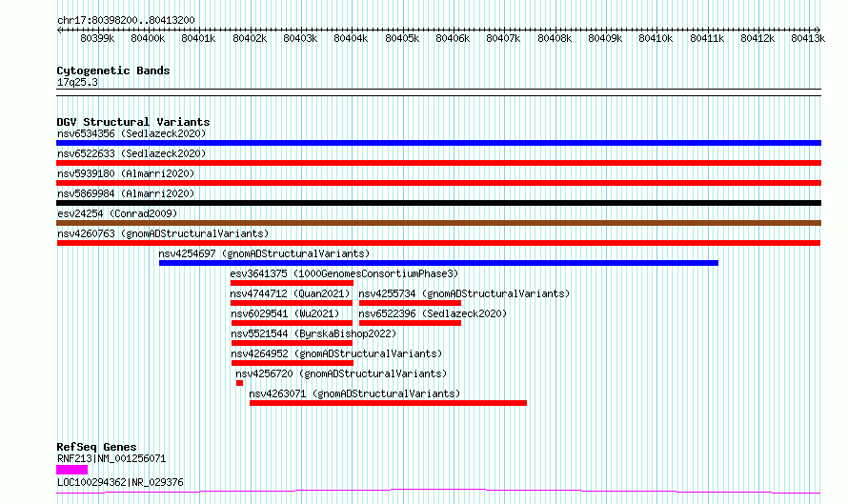Image resolution: width=848 pixels, height=504 pixels.
Task: Click the red nsv6522633 variant bar
Action: tap(438, 163)
